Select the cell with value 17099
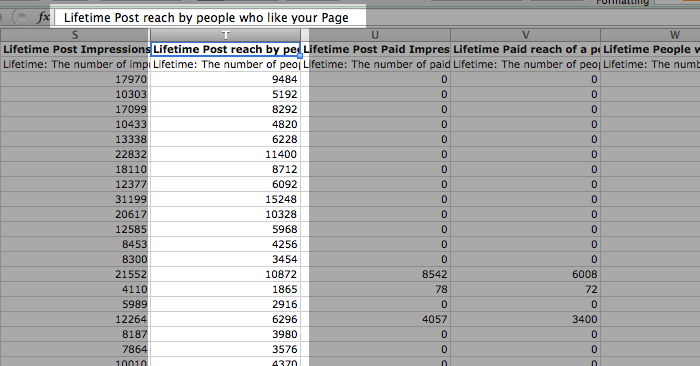The image size is (700, 366). pyautogui.click(x=75, y=109)
